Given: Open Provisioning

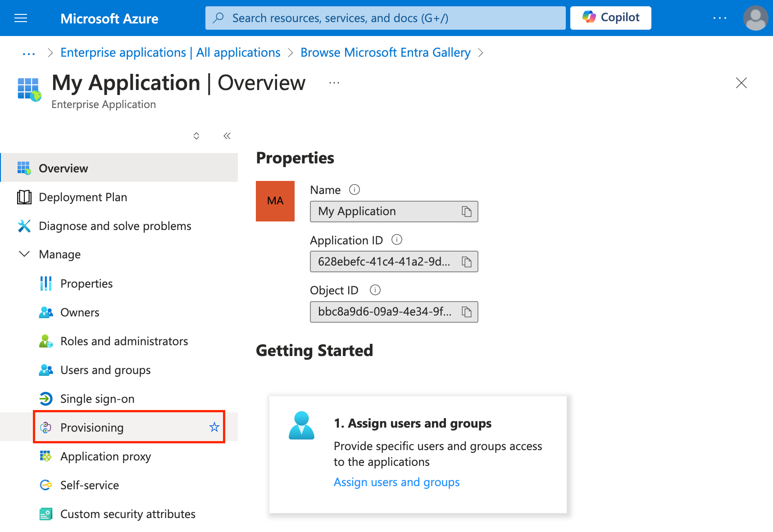Looking at the screenshot, I should (x=119, y=427).
